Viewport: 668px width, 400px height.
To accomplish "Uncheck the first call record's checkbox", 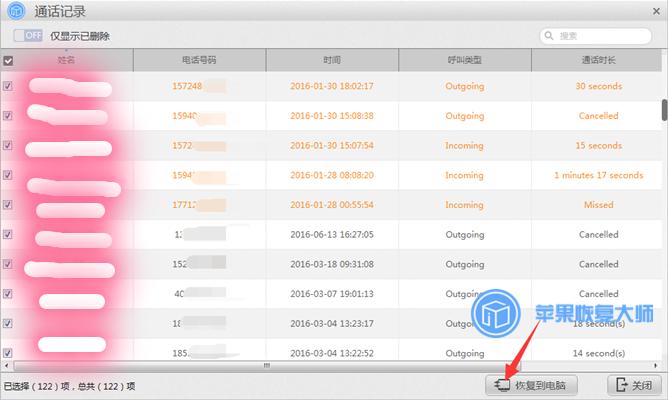I will pos(9,86).
